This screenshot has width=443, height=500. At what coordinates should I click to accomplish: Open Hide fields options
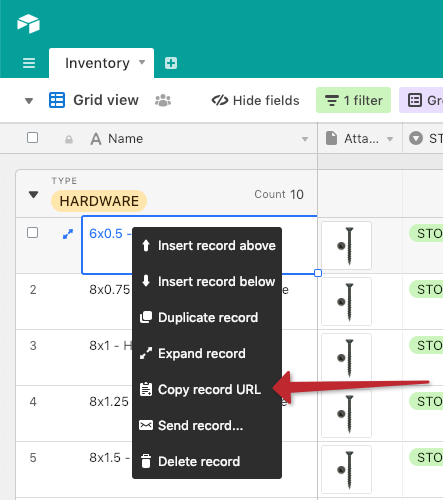255,100
